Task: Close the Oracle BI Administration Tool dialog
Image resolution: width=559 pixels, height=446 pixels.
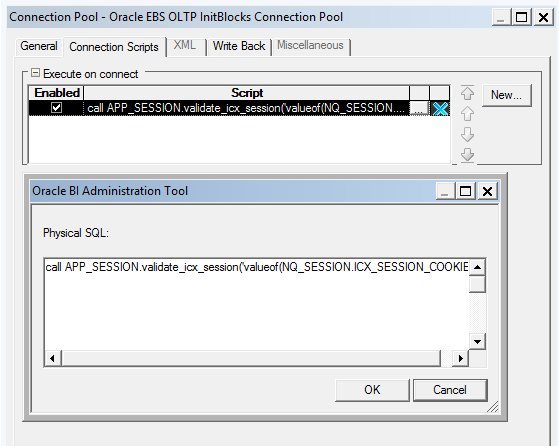Action: (x=487, y=191)
